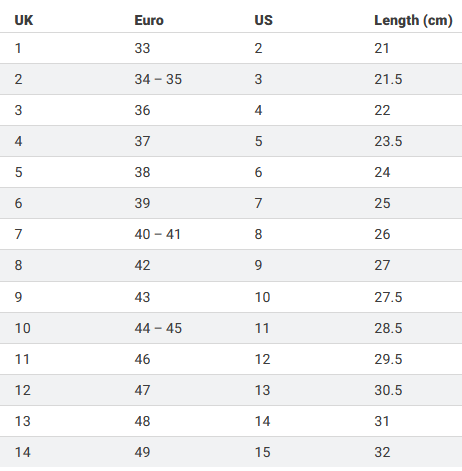The width and height of the screenshot is (462, 471).
Task: Click the Euro column header
Action: [x=149, y=20]
